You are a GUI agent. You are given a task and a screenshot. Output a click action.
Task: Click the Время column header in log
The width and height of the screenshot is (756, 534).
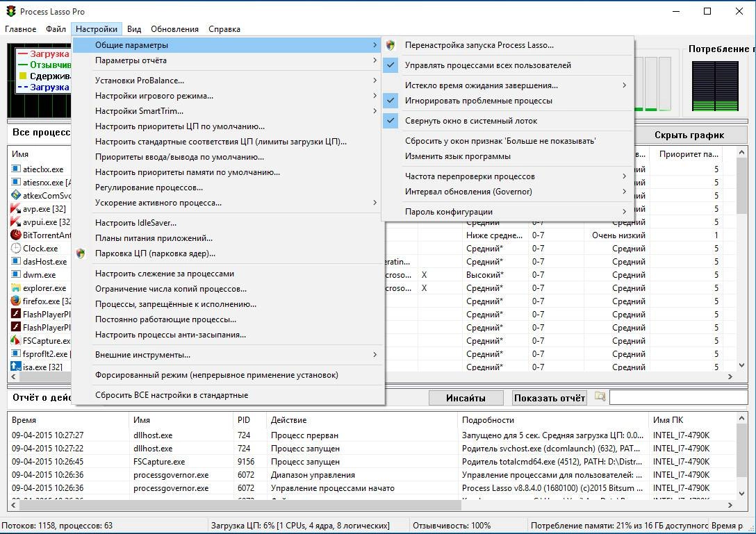pyautogui.click(x=69, y=420)
